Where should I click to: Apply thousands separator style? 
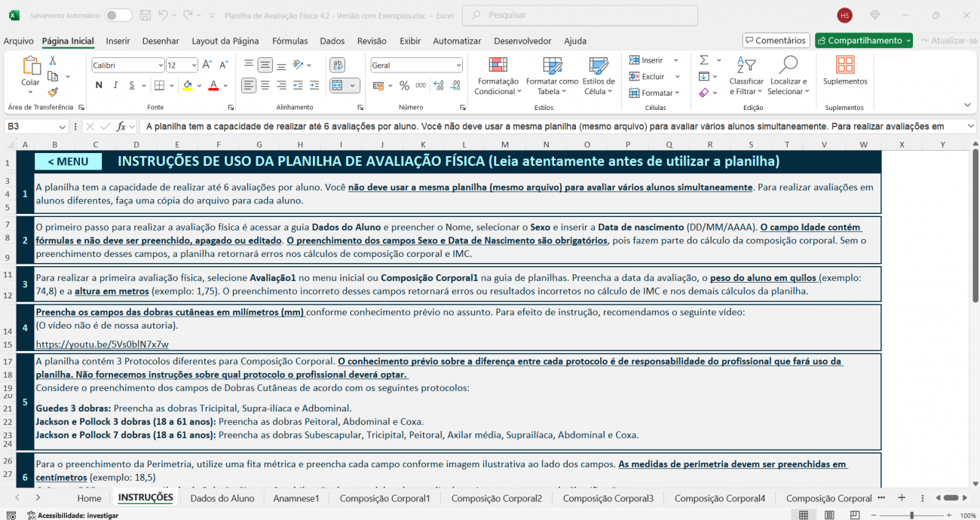420,85
